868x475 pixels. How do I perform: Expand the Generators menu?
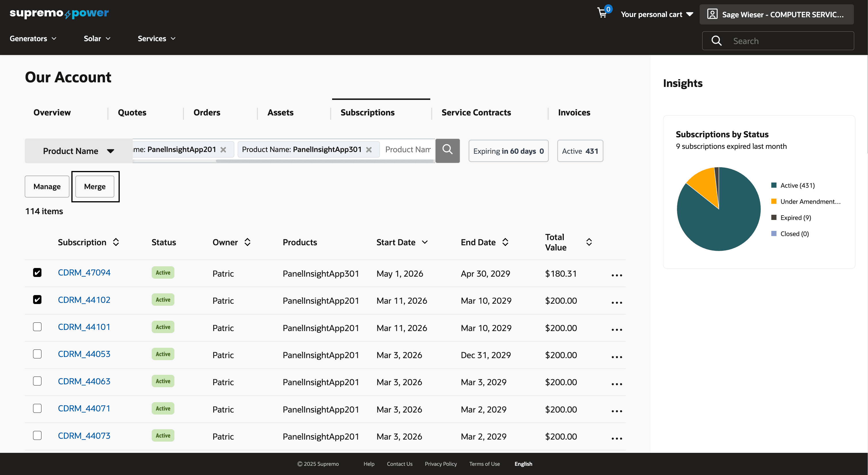pyautogui.click(x=33, y=38)
